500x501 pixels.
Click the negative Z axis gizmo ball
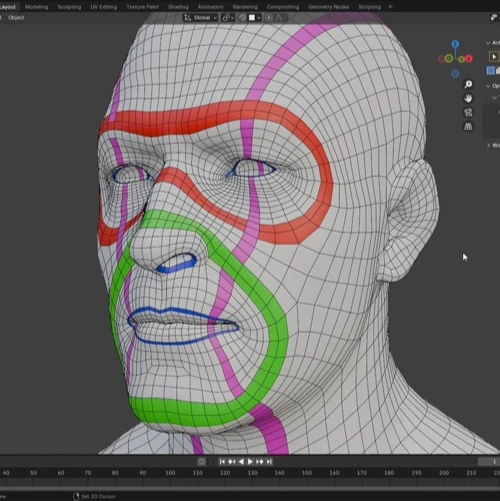pos(455,74)
